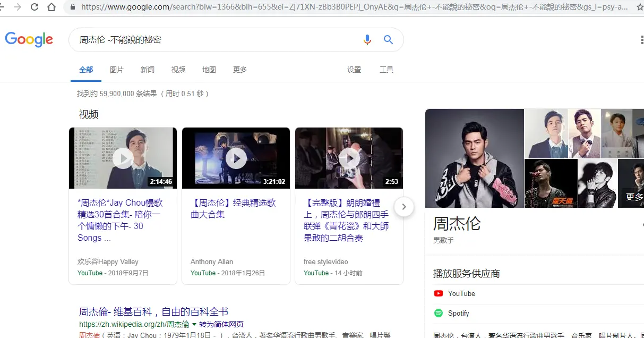Click 欢乐谷Happy Valley channel name
The width and height of the screenshot is (644, 338).
coord(108,261)
